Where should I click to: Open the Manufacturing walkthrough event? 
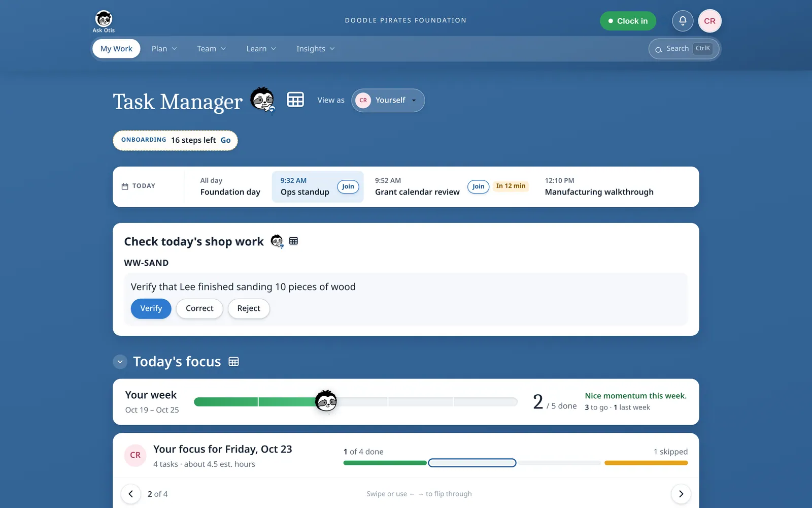point(599,186)
